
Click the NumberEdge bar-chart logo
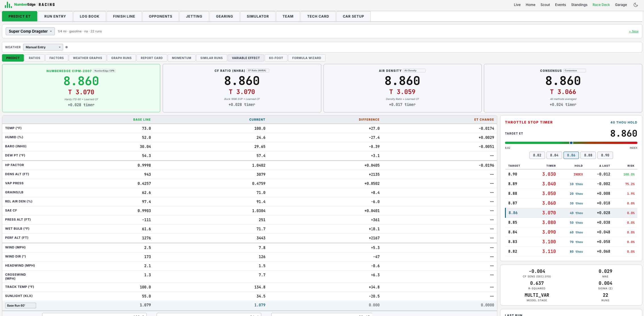8,5
